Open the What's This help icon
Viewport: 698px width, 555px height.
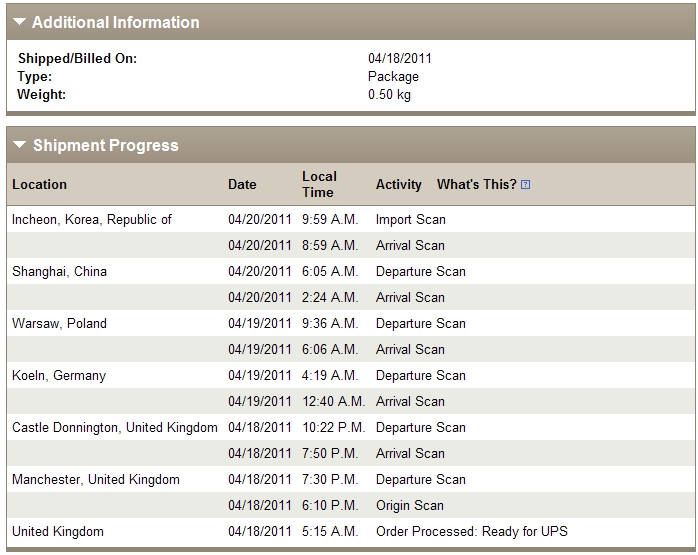(x=525, y=185)
